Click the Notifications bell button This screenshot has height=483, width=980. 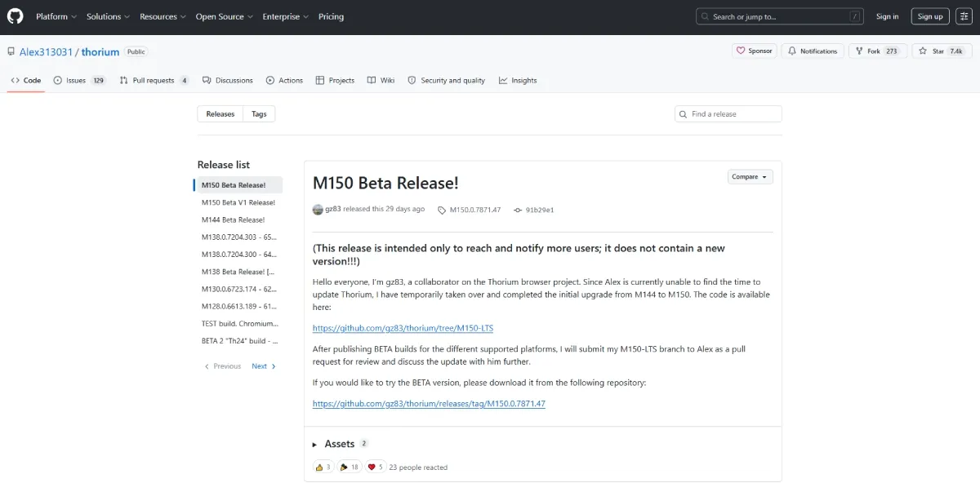(813, 51)
